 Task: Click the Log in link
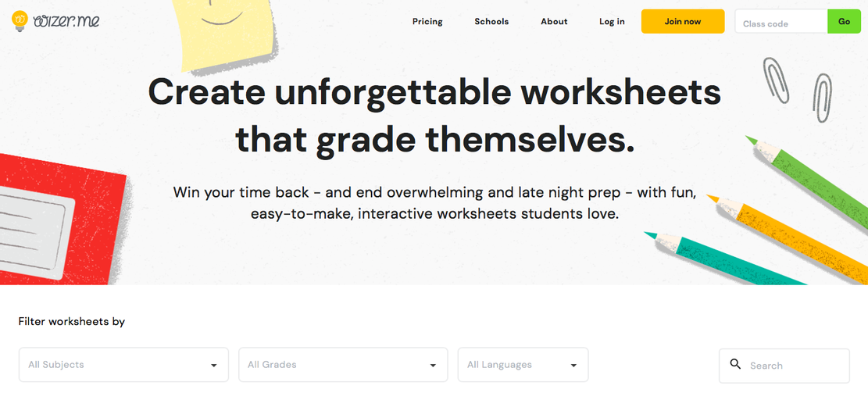(612, 22)
